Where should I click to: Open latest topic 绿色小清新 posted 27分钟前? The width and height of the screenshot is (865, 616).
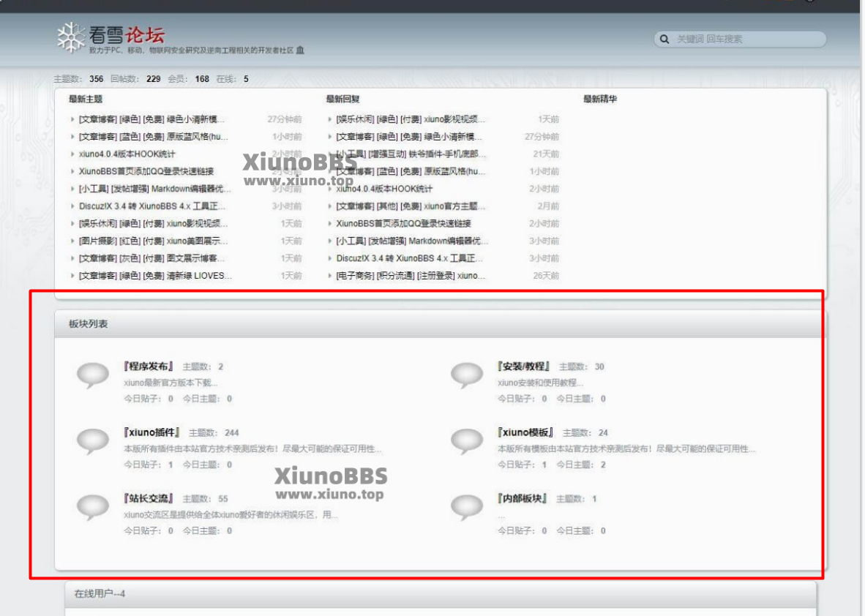click(x=151, y=119)
